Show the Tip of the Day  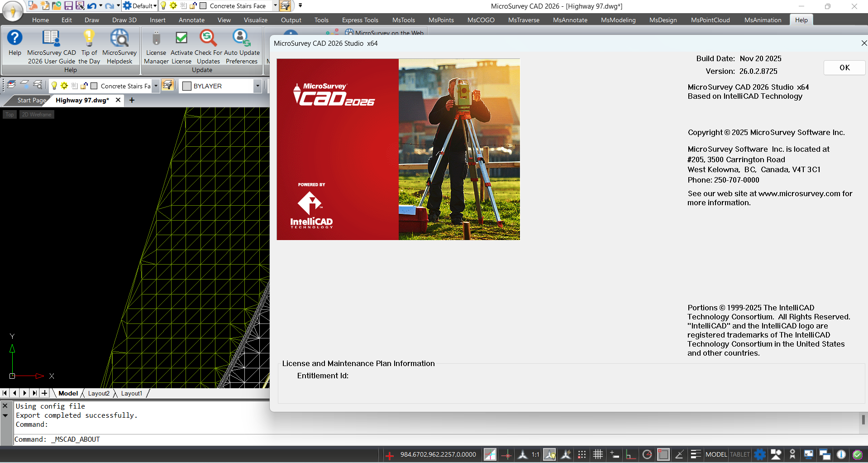[89, 47]
